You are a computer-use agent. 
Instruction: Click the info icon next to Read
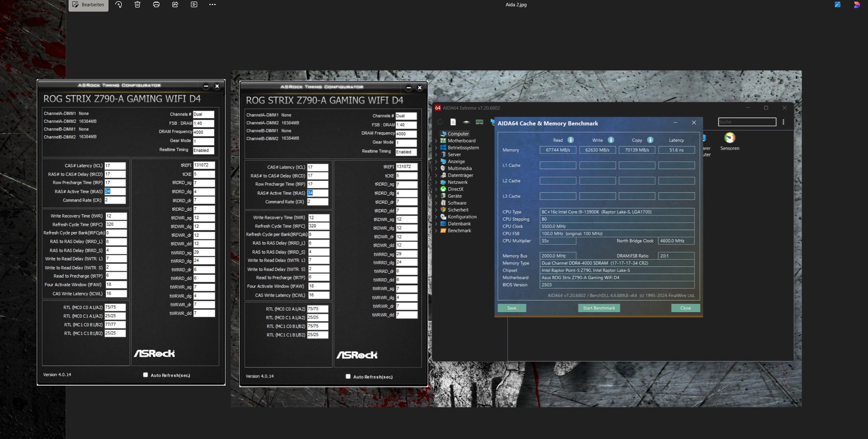[x=570, y=140]
